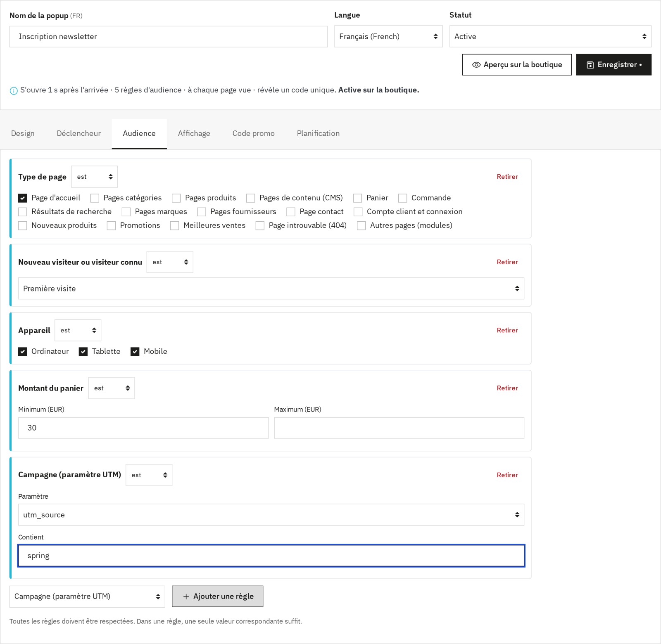Toggle the Ordinateur checkbox

point(23,352)
